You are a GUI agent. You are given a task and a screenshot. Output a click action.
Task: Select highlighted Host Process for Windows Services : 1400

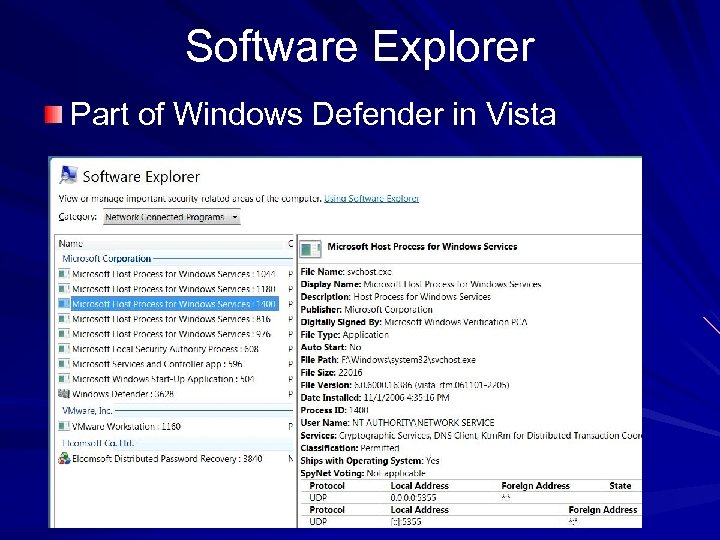[x=174, y=304]
